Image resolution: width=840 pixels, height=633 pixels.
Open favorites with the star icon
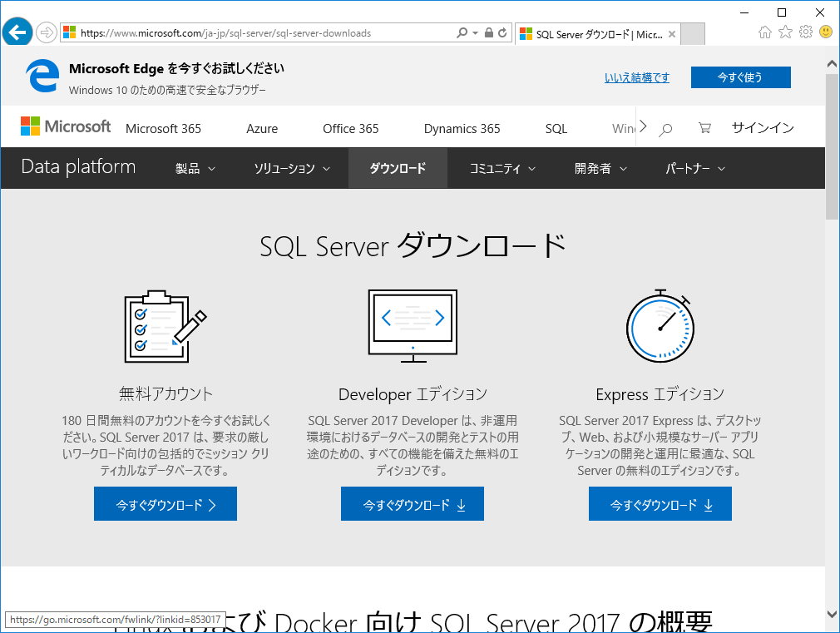[x=785, y=32]
